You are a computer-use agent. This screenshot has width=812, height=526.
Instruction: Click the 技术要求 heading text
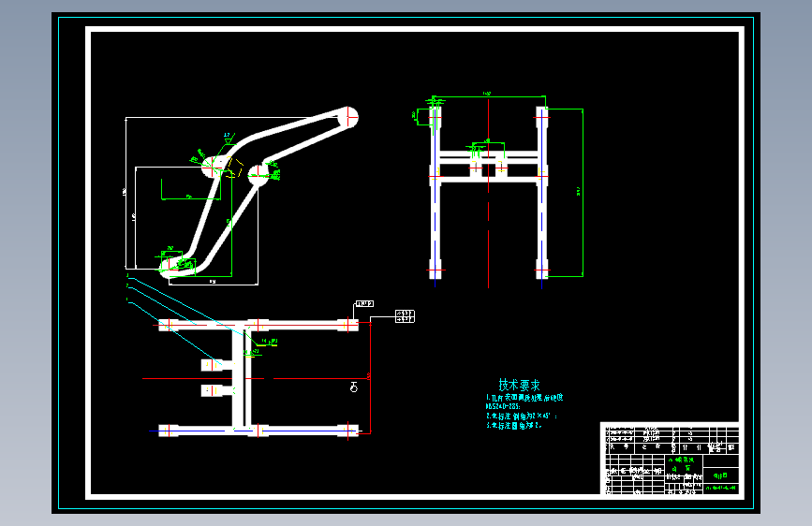(519, 385)
